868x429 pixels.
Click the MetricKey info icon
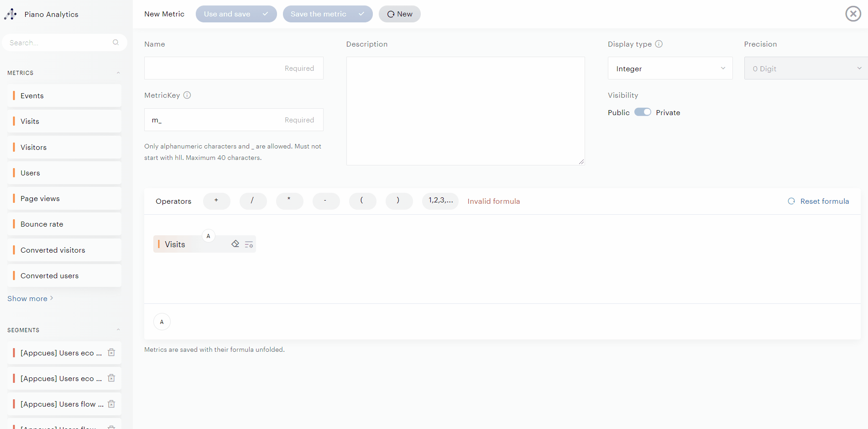[187, 95]
